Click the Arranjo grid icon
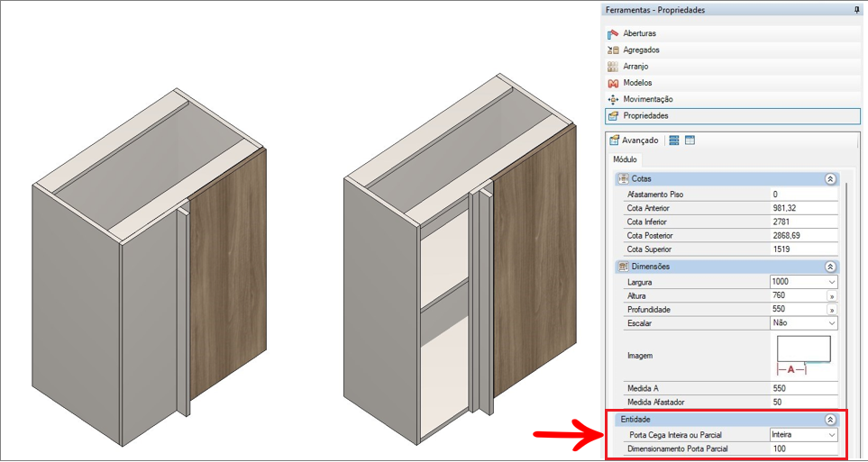Image resolution: width=868 pixels, height=462 pixels. tap(613, 67)
